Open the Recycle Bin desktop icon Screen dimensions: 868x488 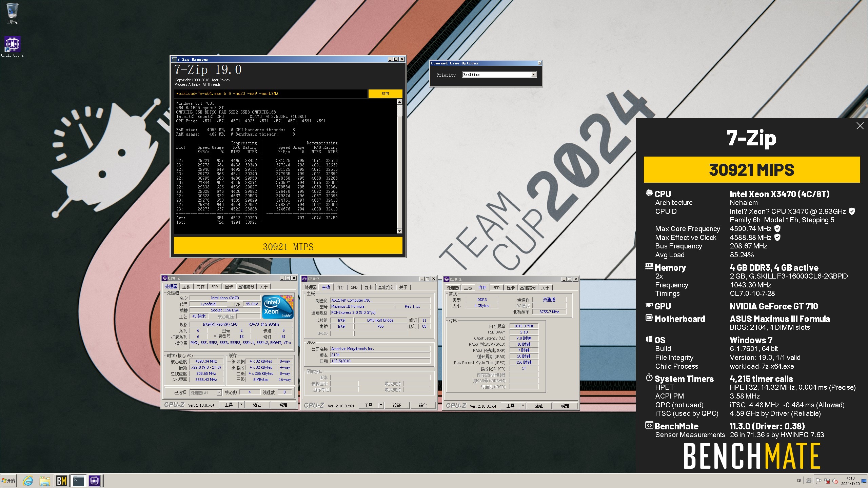click(12, 14)
